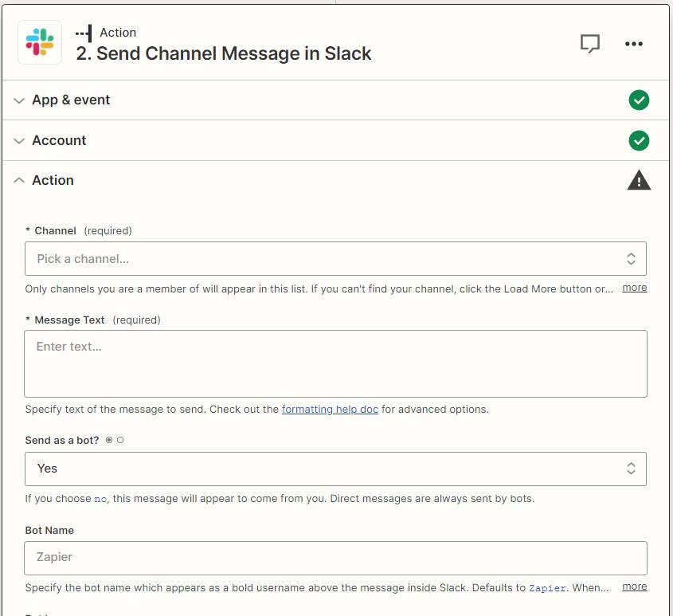
Task: Click the green checkmark beside App & event
Action: pos(639,100)
